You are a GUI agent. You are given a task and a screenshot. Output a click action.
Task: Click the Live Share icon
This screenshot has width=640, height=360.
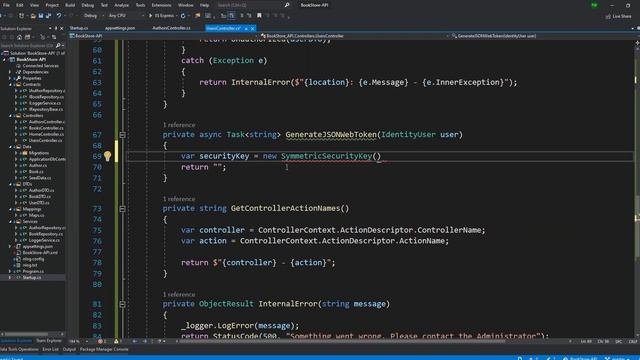click(608, 16)
